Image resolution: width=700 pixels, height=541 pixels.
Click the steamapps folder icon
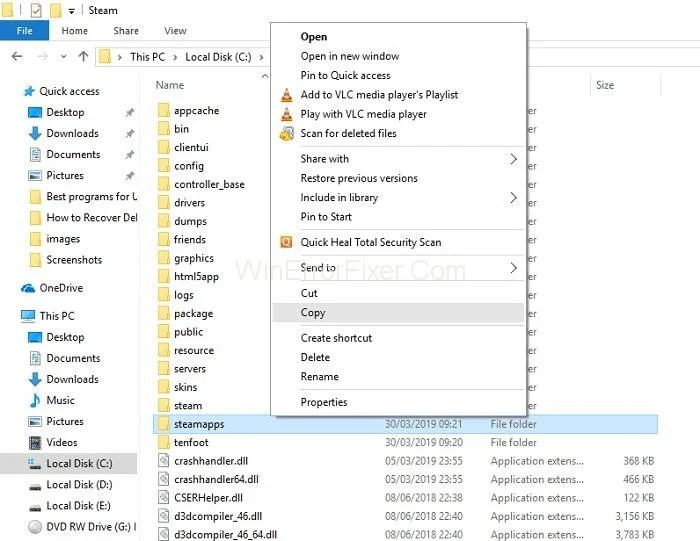coord(164,424)
